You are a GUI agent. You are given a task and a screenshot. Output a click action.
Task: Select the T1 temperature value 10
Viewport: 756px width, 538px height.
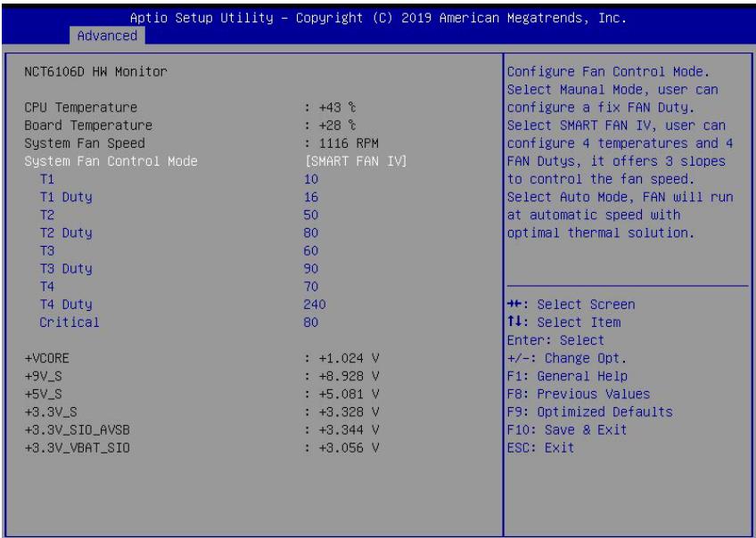(311, 179)
